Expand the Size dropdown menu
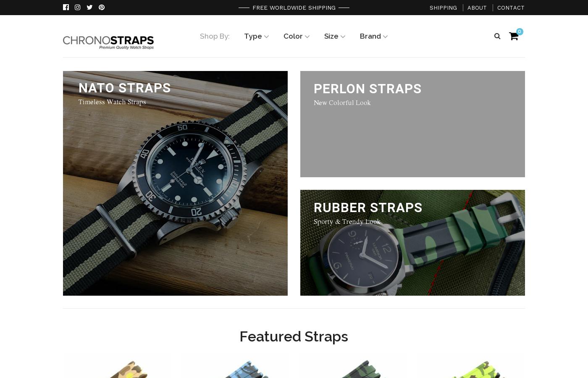This screenshot has width=588, height=378. pyautogui.click(x=335, y=36)
